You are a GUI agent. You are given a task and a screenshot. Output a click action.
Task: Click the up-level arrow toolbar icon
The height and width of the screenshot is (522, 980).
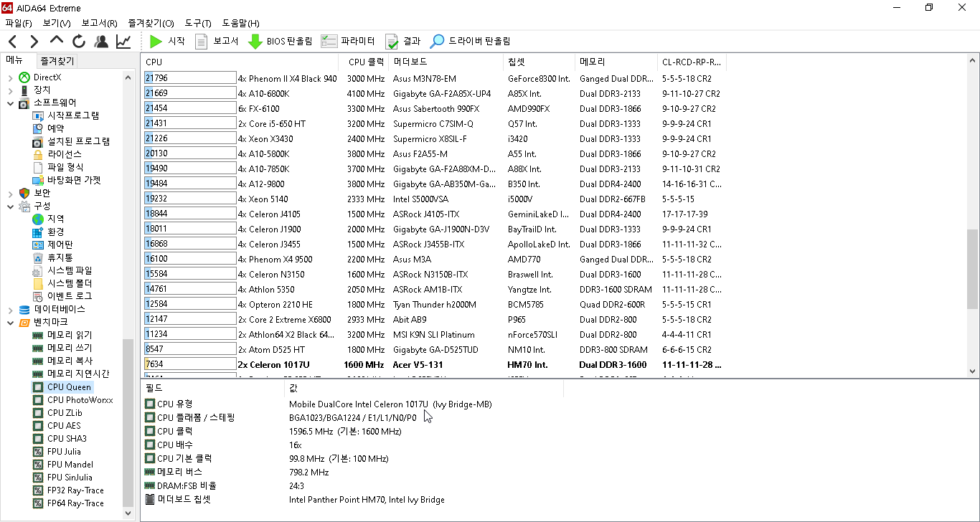[x=57, y=41]
